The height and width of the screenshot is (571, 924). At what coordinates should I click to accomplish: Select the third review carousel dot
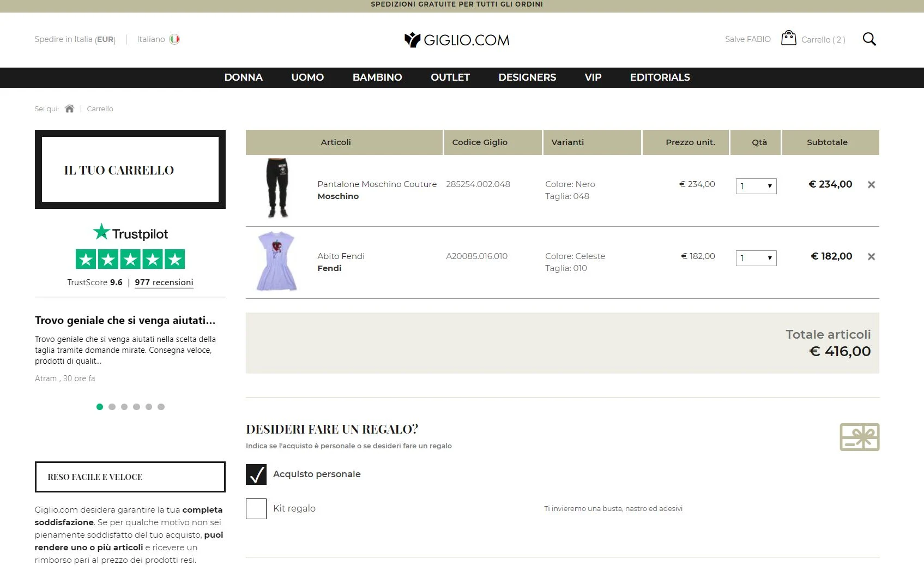[124, 407]
